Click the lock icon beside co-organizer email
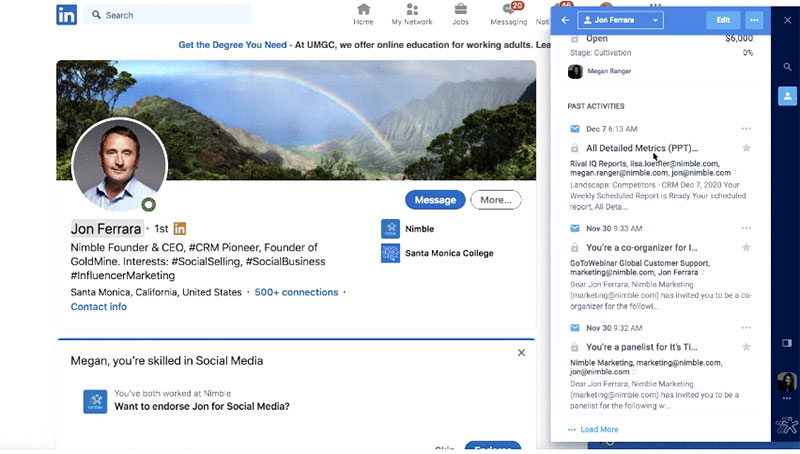This screenshot has width=800, height=454. [574, 247]
